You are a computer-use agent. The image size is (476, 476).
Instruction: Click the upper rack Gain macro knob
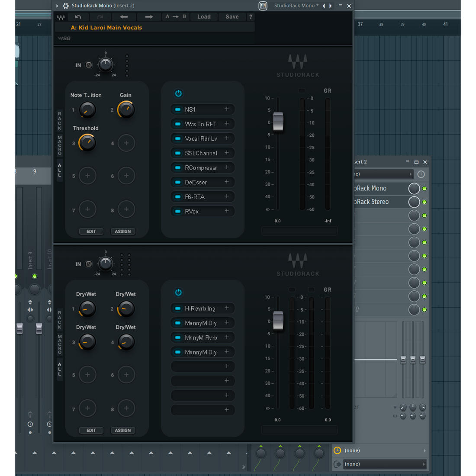point(126,109)
